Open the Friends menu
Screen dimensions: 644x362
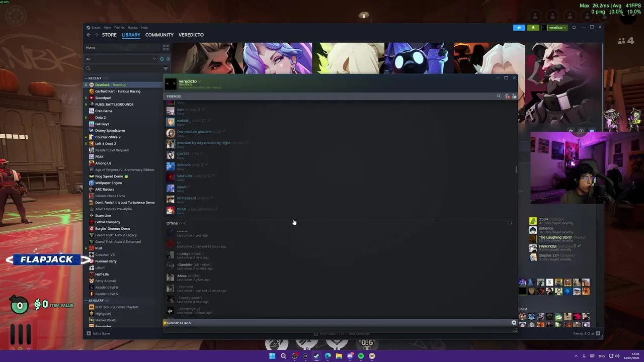pos(119,28)
